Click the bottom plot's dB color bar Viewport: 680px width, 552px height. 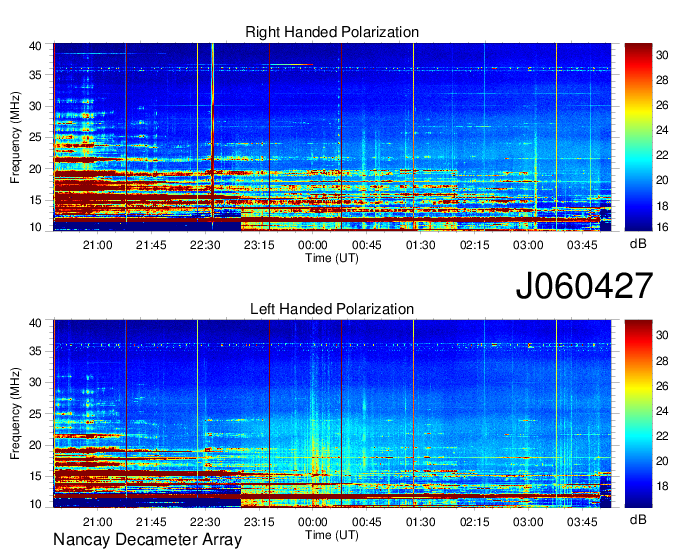[638, 414]
